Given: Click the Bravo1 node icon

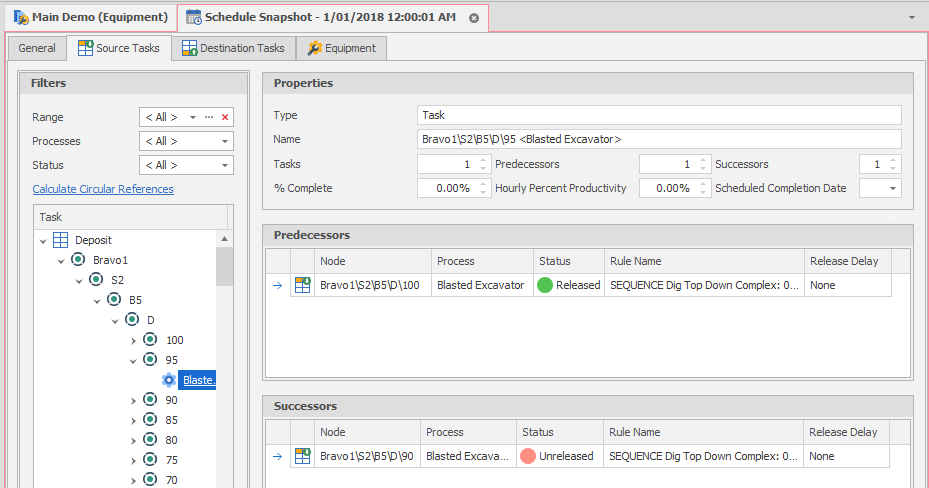Looking at the screenshot, I should click(x=78, y=259).
